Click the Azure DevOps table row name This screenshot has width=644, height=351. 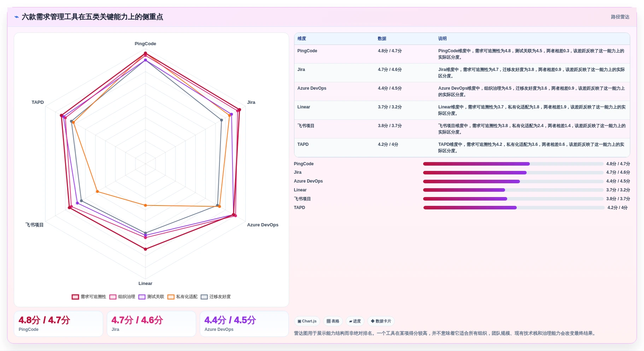click(312, 88)
